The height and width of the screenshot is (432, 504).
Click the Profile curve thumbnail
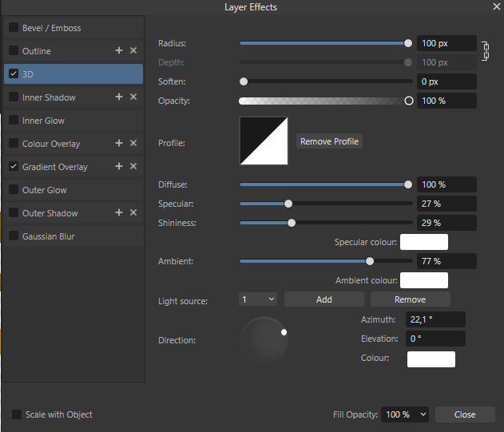coord(264,141)
